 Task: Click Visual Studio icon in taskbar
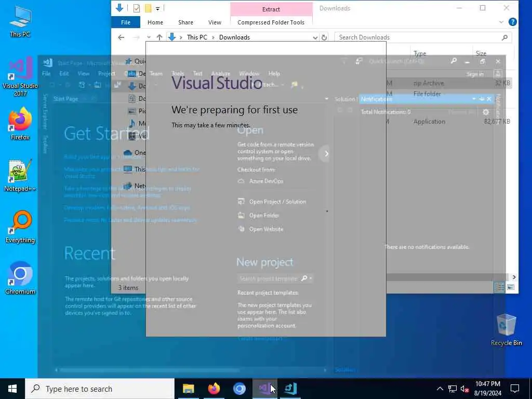point(264,389)
